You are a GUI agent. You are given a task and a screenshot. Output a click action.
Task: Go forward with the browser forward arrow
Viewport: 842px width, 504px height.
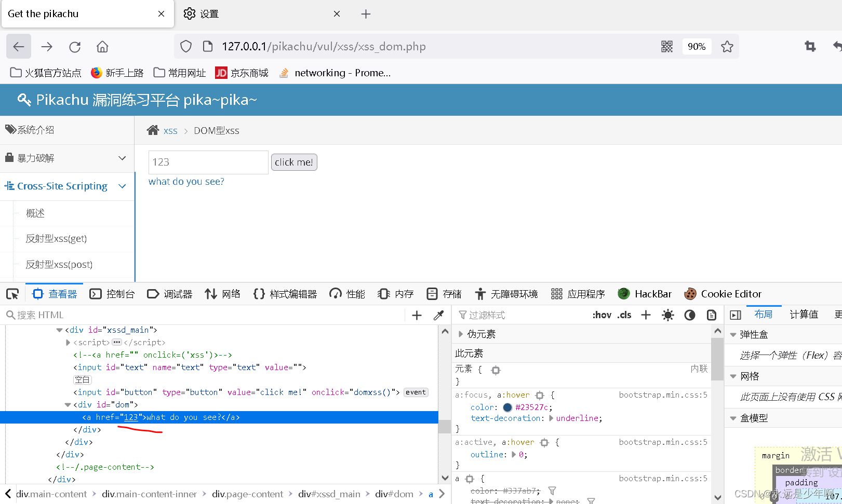point(47,47)
